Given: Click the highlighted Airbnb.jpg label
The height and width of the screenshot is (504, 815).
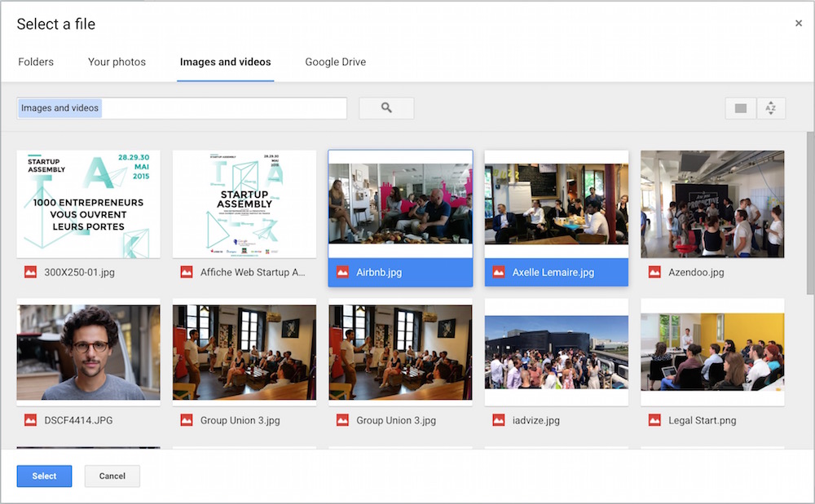Looking at the screenshot, I should click(x=379, y=272).
